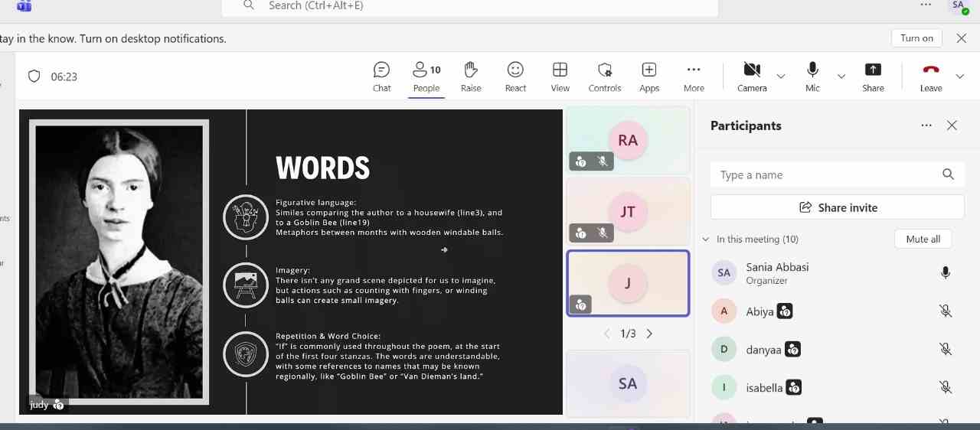Turn on desktop notifications
The height and width of the screenshot is (430, 980).
916,38
